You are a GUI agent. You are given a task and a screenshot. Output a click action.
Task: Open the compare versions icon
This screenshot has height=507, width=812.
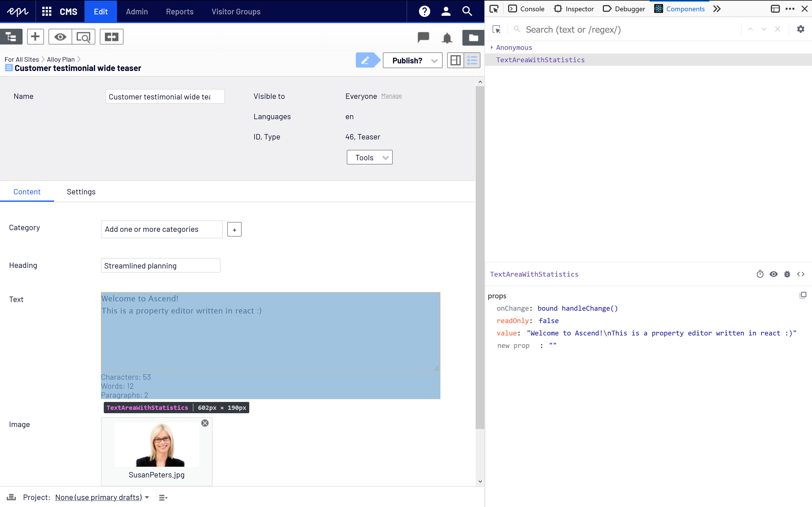coord(111,37)
